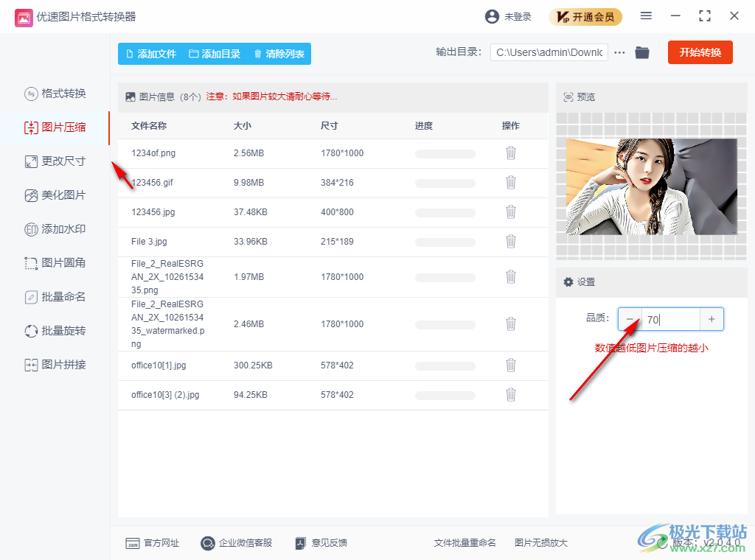755x560 pixels.
Task: Select the 1234of.png file name
Action: click(153, 153)
